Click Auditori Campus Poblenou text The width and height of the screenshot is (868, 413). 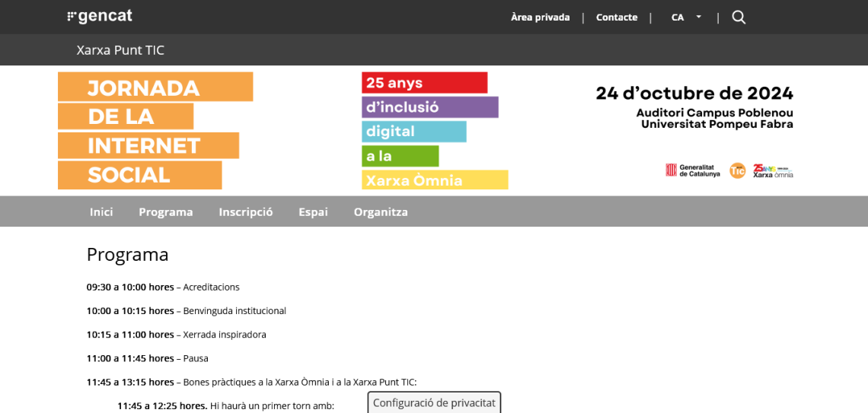point(715,113)
